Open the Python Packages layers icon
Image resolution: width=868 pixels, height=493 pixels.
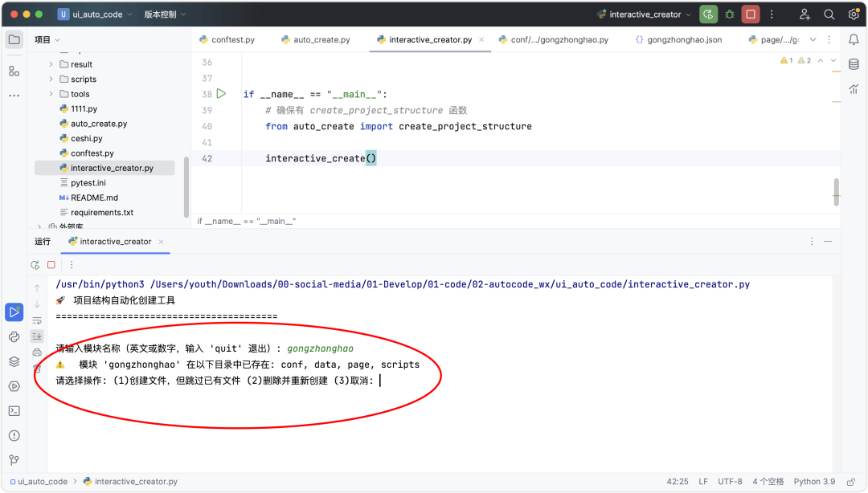click(14, 361)
